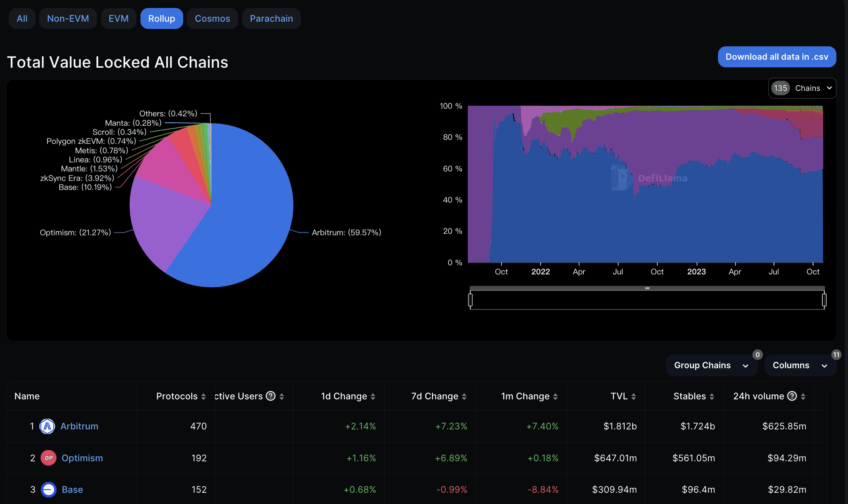This screenshot has width=848, height=504.
Task: Open the Chains selector dropdown
Action: tap(802, 88)
